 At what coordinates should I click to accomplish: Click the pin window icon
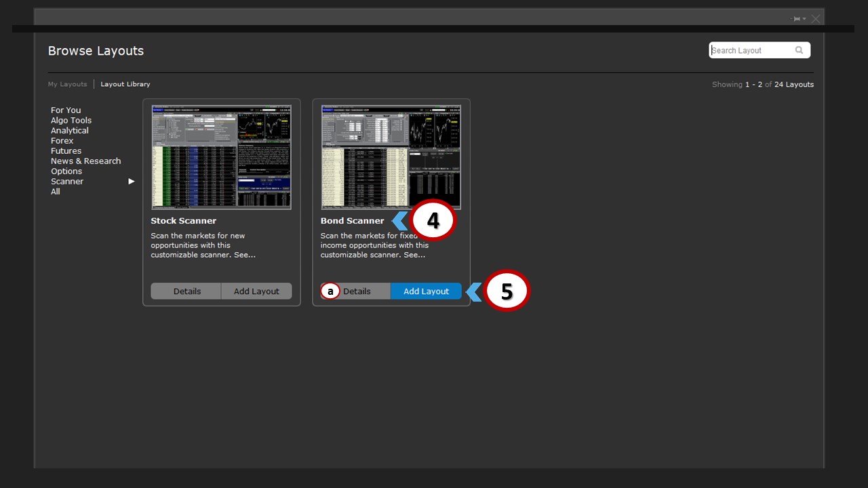click(797, 19)
